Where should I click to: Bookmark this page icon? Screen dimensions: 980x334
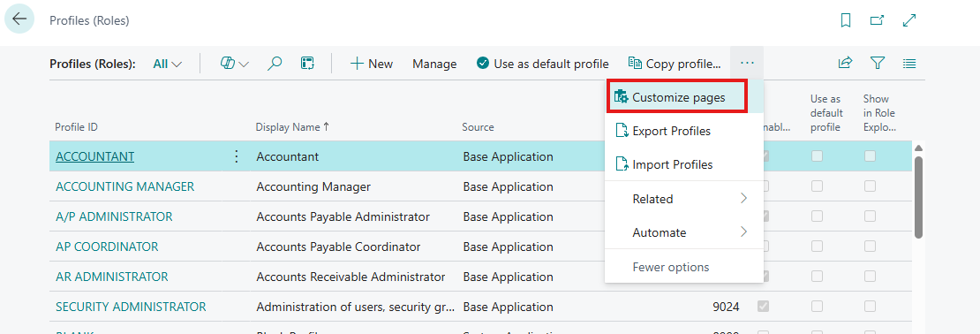coord(846,20)
